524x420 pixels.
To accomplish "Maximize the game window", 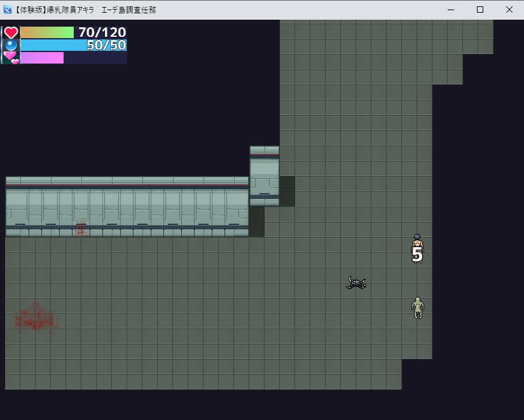I will pos(480,10).
